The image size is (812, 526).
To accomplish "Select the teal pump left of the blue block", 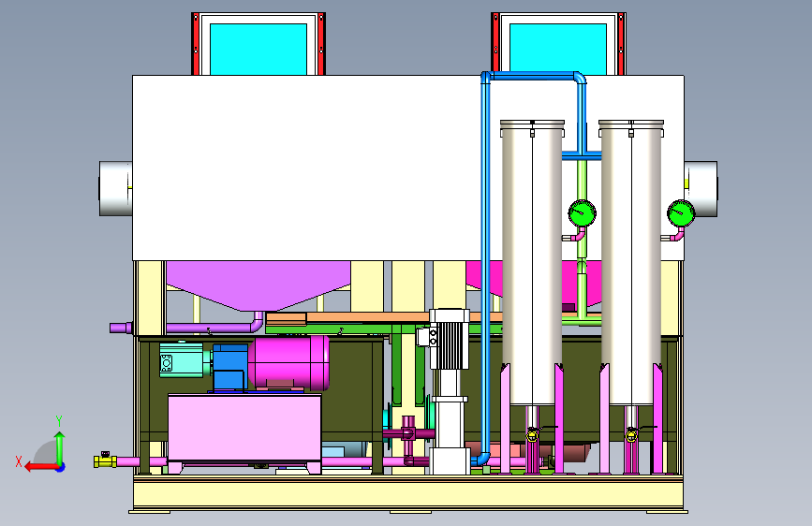I will [x=182, y=359].
